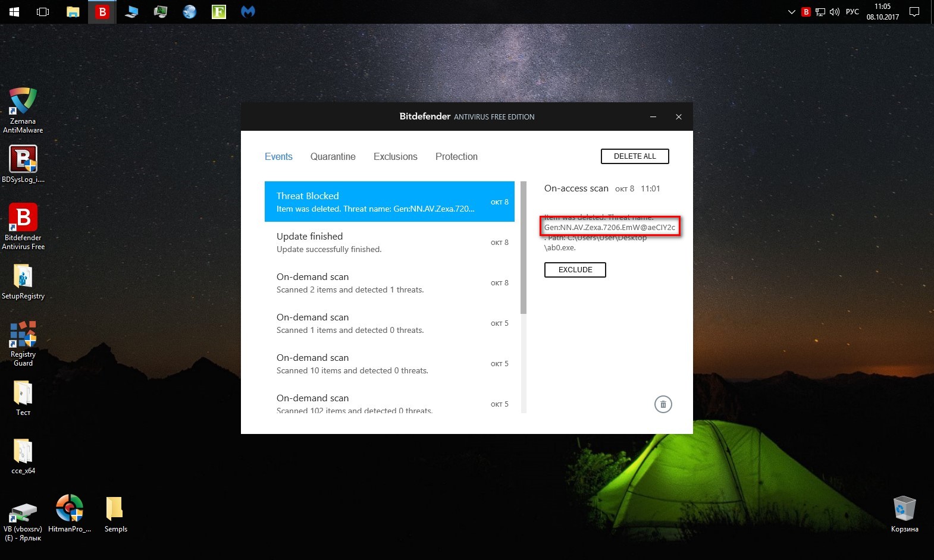
Task: Open the Action Center notifications icon
Action: click(914, 12)
